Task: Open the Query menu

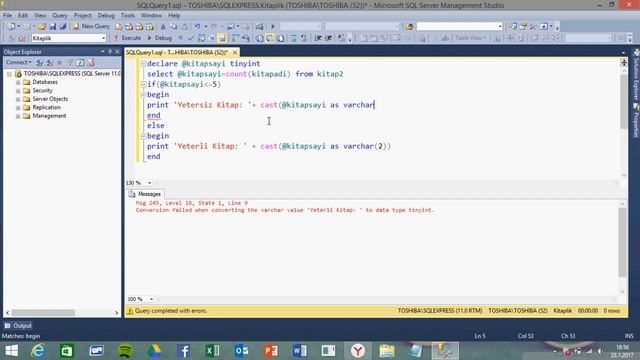Action: [x=60, y=15]
